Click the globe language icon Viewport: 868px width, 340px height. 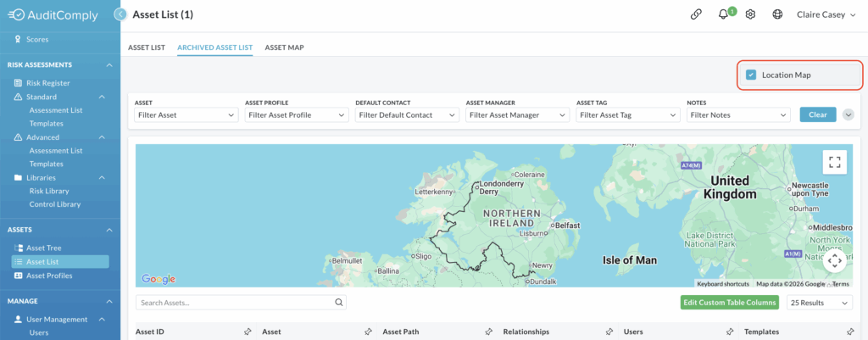pos(777,14)
